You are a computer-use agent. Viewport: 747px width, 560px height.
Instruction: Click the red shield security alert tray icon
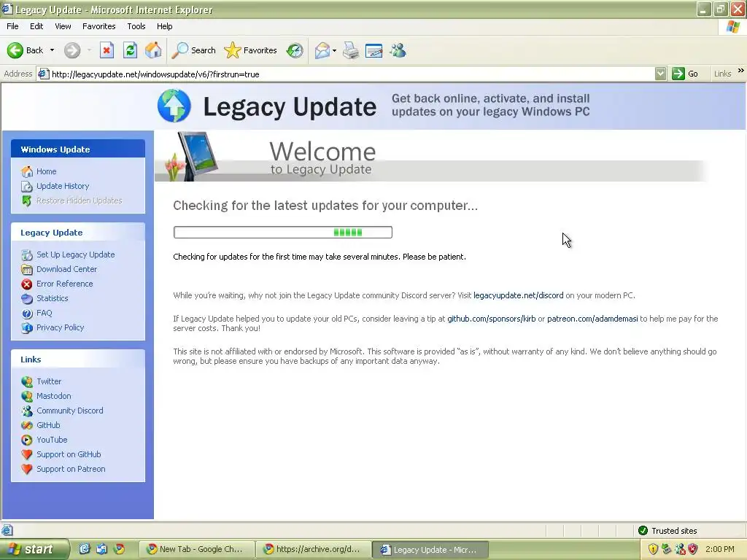(693, 549)
